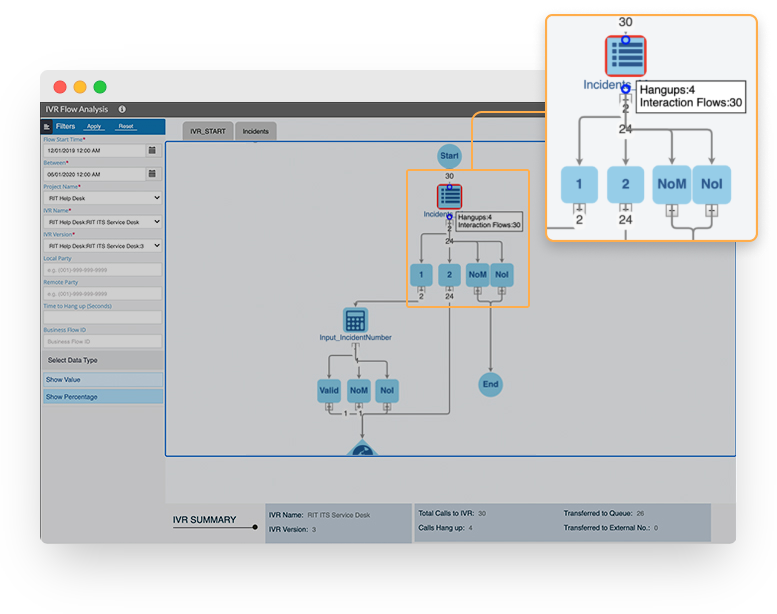Screen dimensions: 777x614
Task: Open the Project Name dropdown
Action: click(103, 198)
